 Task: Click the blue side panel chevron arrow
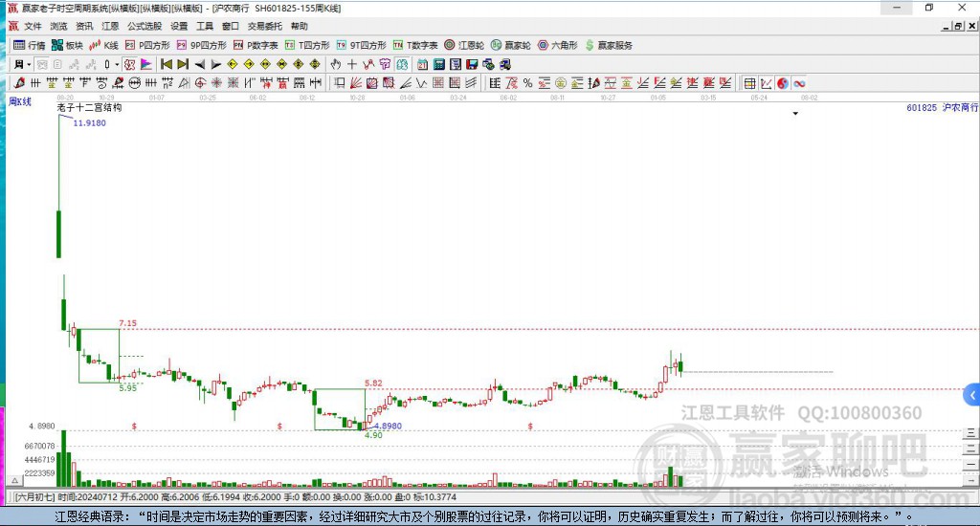click(972, 395)
